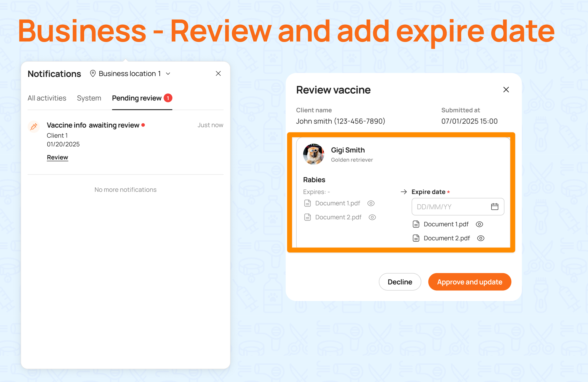Screen dimensions: 588x382
Task: Click Gigi Smith's pet avatar thumbnail
Action: 313,154
